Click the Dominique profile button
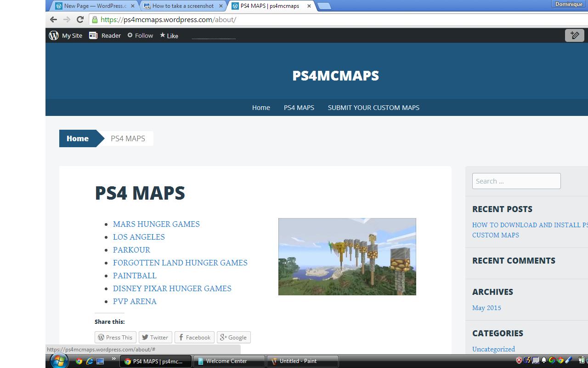This screenshot has height=368, width=588. 569,4
